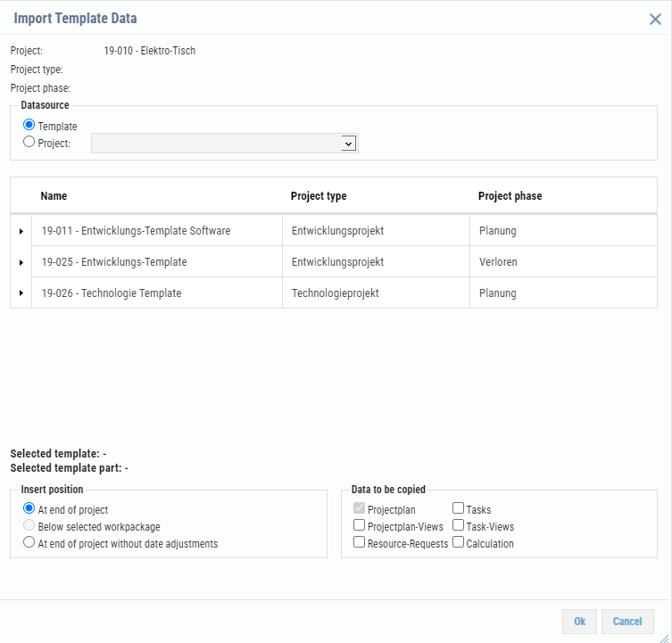The width and height of the screenshot is (672, 643).
Task: Select template 19-025 - Entwicklungs-Template
Action: [114, 261]
